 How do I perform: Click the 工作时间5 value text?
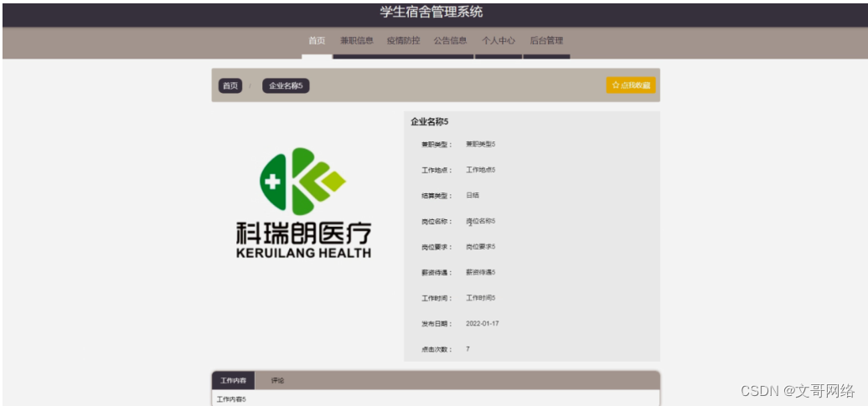(x=481, y=298)
